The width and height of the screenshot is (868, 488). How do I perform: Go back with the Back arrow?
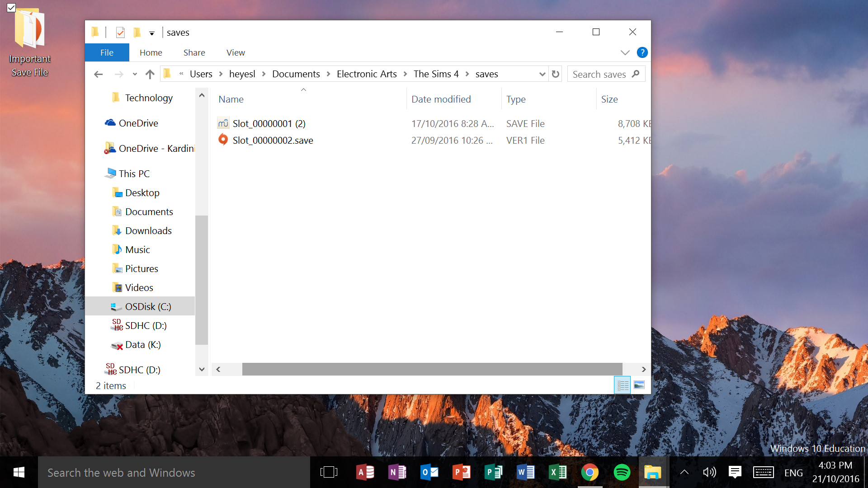[98, 74]
